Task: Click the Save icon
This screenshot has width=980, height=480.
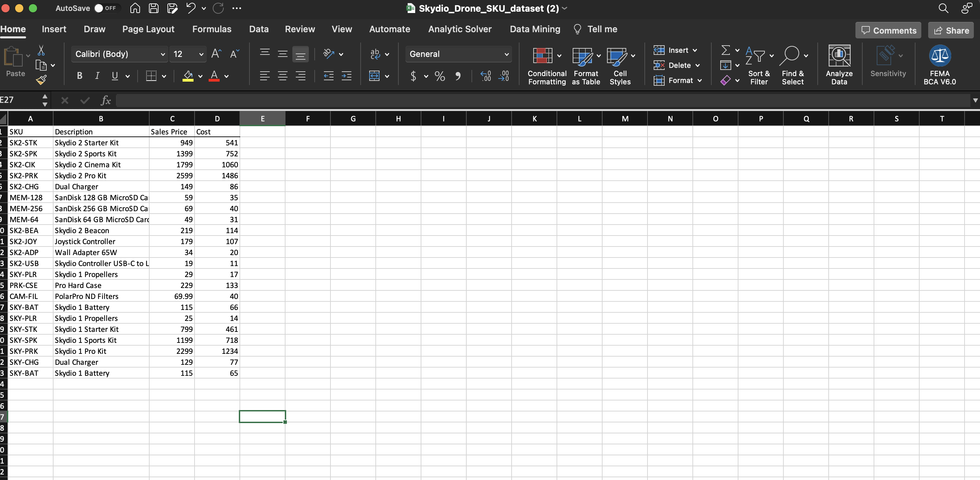Action: tap(154, 8)
